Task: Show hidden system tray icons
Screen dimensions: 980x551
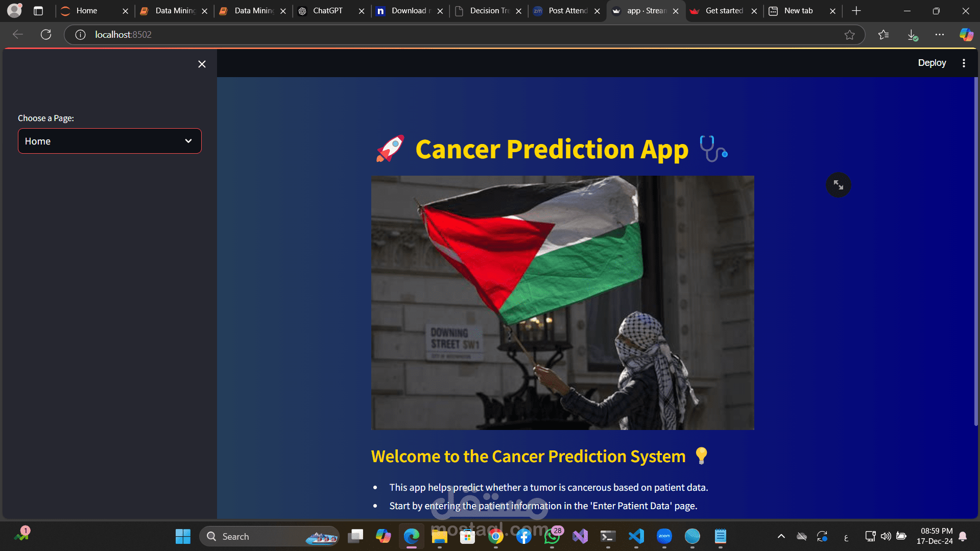Action: (x=781, y=536)
